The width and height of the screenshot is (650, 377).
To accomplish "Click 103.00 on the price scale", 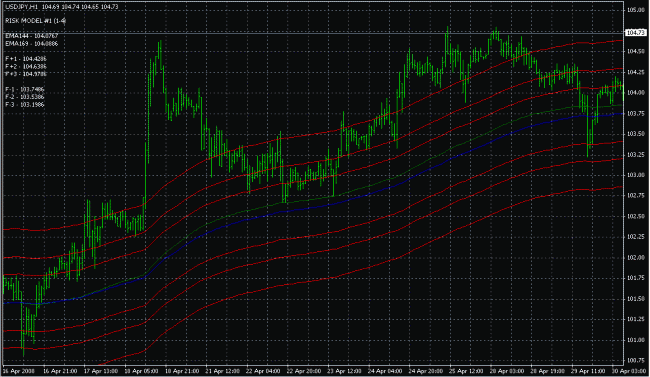I will click(x=635, y=175).
